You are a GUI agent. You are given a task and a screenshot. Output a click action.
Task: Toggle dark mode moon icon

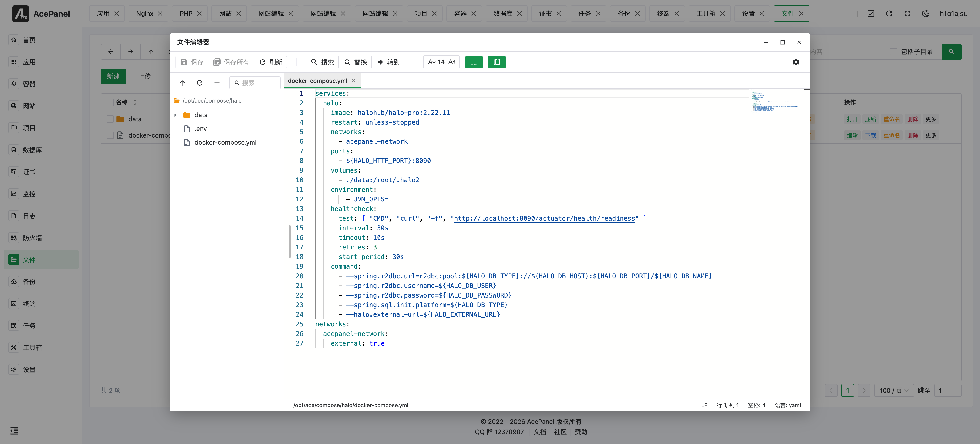(925, 14)
